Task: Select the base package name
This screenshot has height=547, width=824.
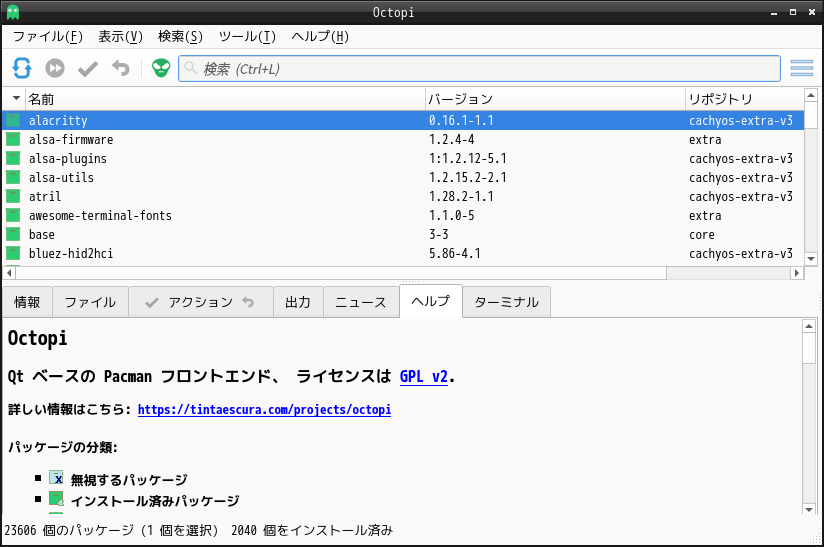Action: coord(42,234)
